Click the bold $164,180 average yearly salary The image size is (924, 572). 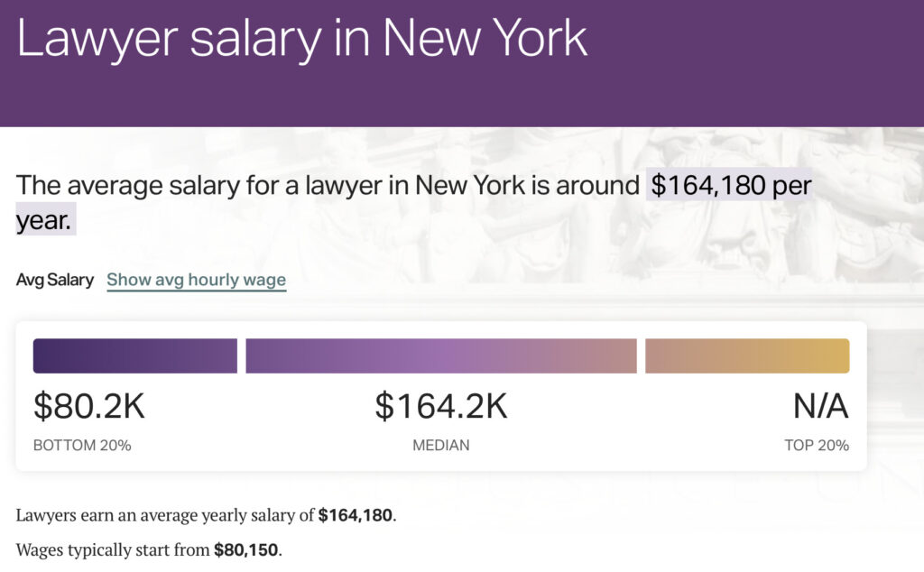tap(356, 515)
